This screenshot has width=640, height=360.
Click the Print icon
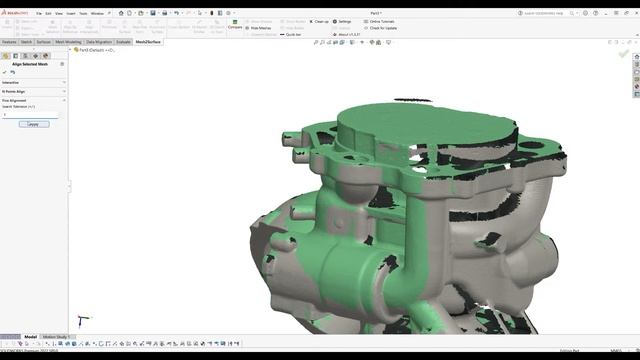tap(164, 13)
